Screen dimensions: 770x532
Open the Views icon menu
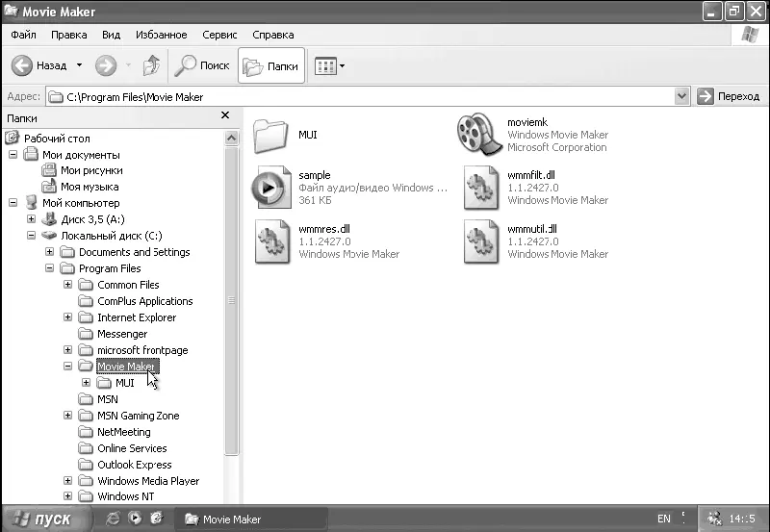[325, 65]
